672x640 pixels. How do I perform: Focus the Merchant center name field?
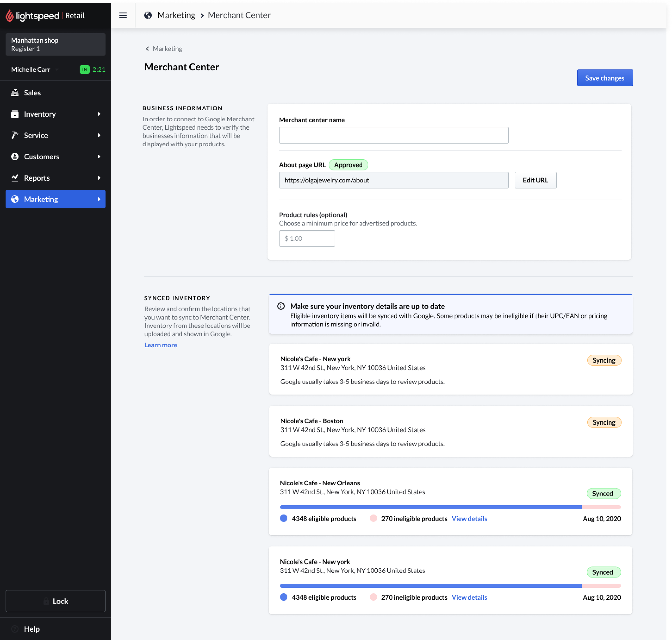click(393, 135)
